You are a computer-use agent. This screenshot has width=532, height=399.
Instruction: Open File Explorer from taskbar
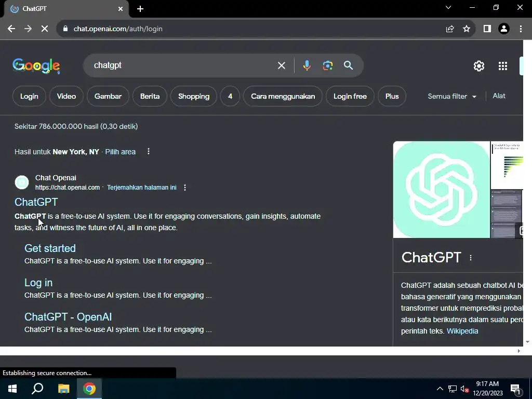(63, 389)
